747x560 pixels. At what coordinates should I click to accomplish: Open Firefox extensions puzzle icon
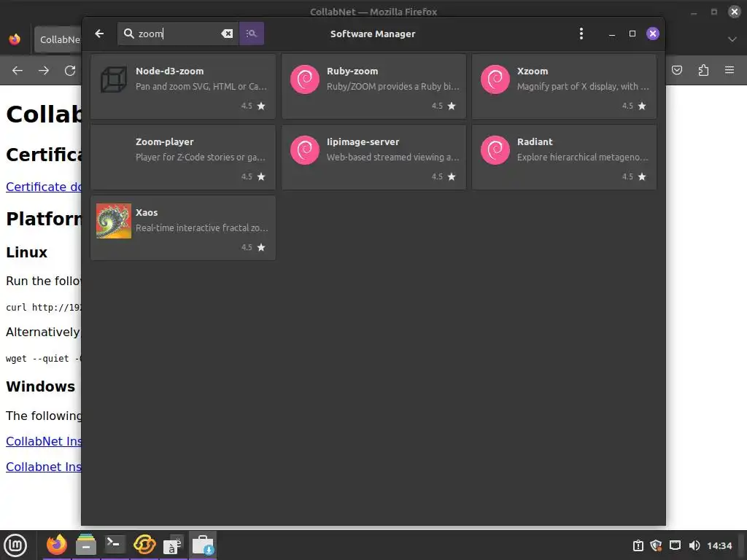(703, 71)
